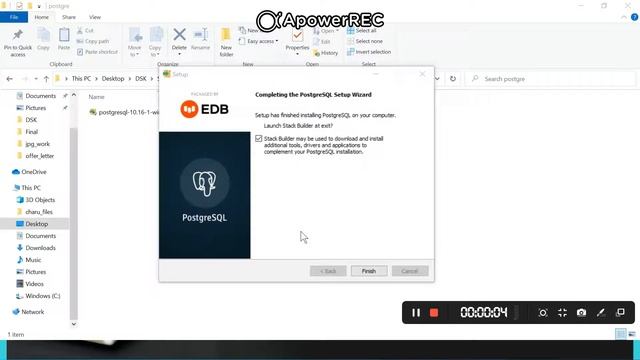The width and height of the screenshot is (640, 360).
Task: Click Paste shortcut in ribbon
Action: [98, 52]
